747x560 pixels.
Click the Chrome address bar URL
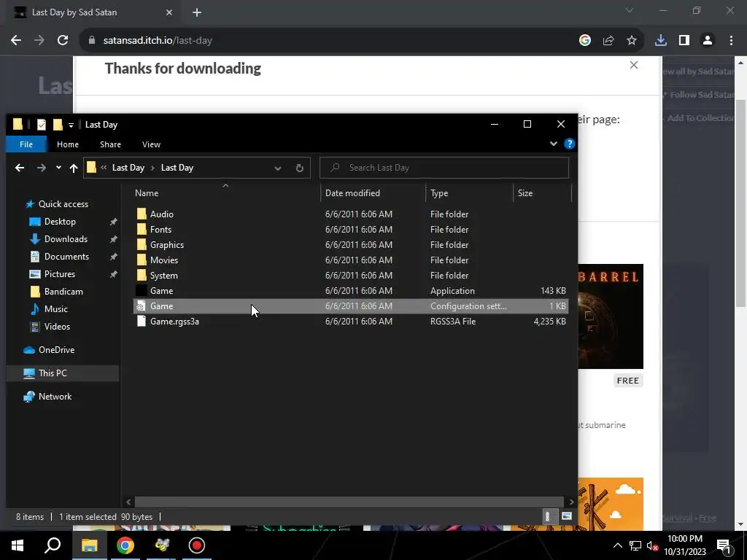tap(158, 41)
